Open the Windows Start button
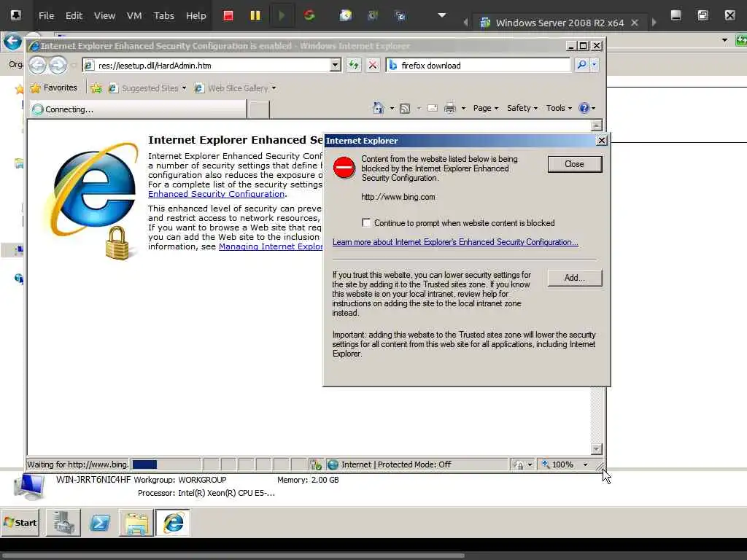Viewport: 747px width, 560px height. point(20,522)
